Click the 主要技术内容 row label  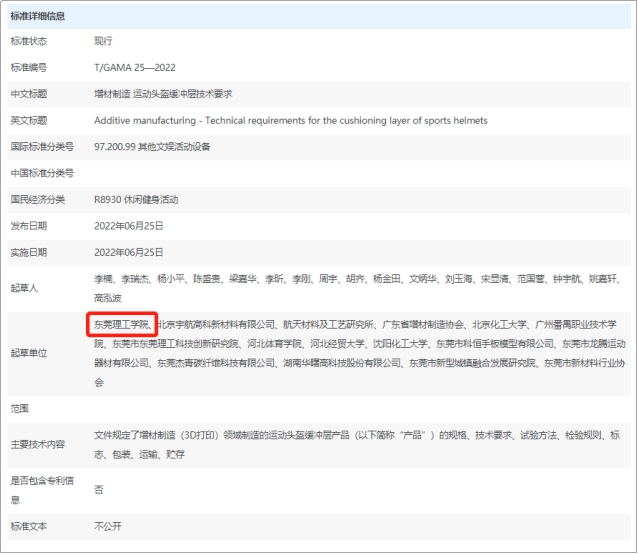coord(38,444)
